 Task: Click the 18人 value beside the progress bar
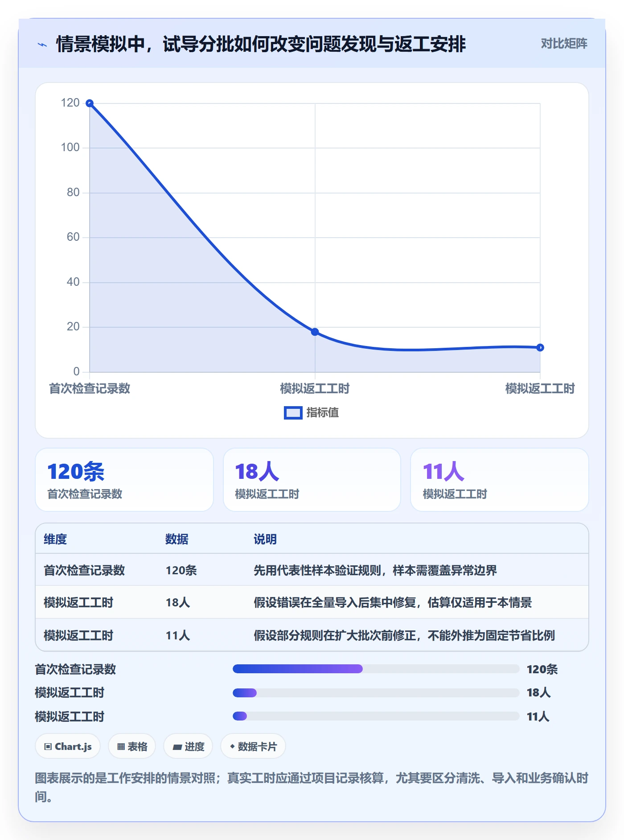pyautogui.click(x=538, y=693)
